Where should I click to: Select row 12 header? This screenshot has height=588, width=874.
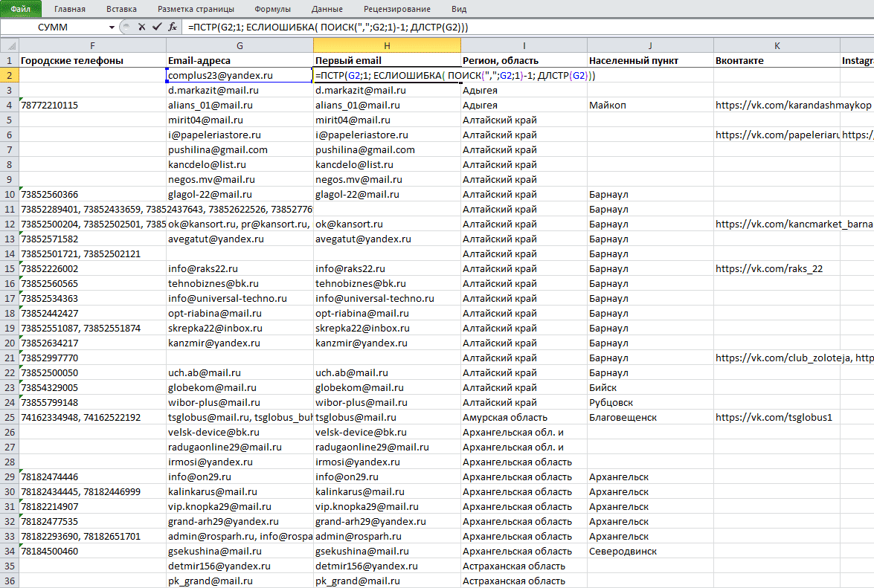[x=10, y=224]
